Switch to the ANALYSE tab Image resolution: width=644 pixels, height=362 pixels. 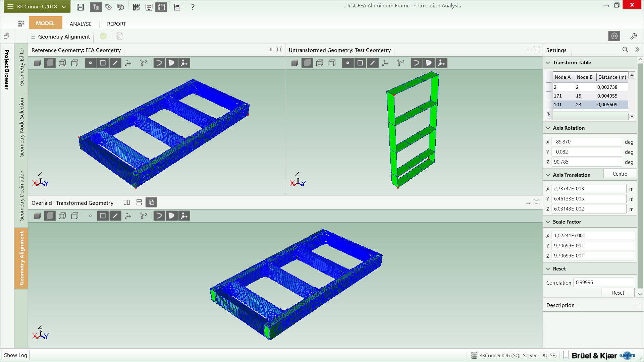(80, 24)
